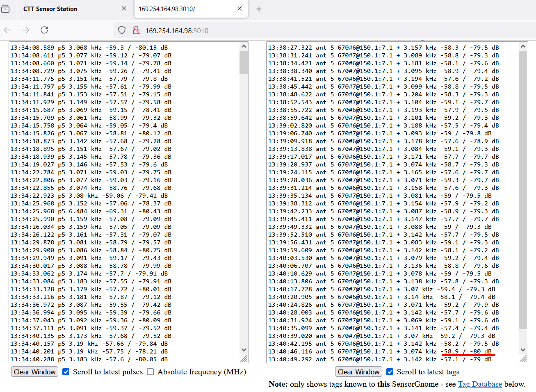
Task: Click the insecure connection padlock icon
Action: coord(136,30)
